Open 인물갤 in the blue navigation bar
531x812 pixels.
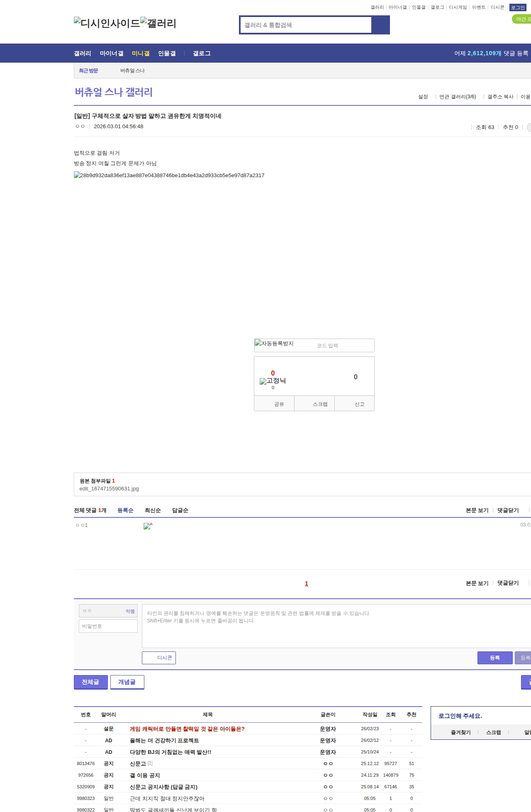point(167,54)
